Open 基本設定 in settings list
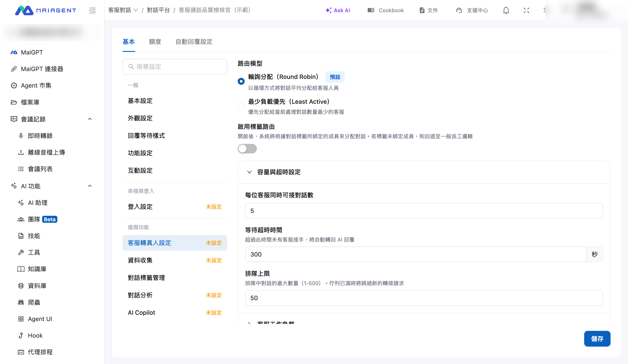This screenshot has height=364, width=628. tap(175, 101)
